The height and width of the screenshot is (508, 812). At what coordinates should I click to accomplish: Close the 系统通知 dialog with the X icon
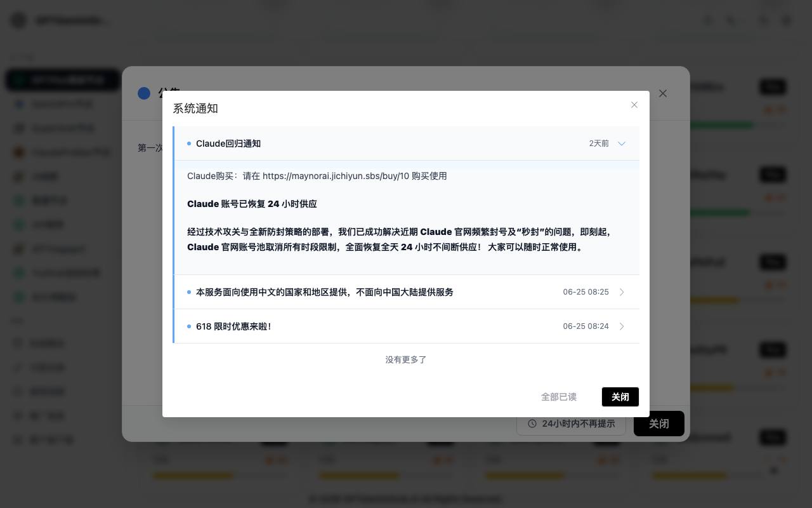pos(634,105)
